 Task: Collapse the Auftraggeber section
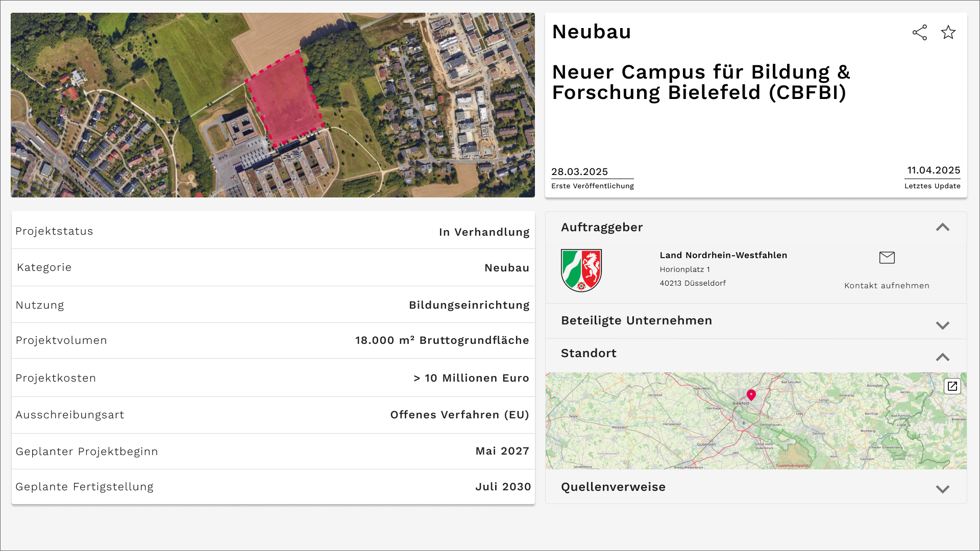point(942,228)
